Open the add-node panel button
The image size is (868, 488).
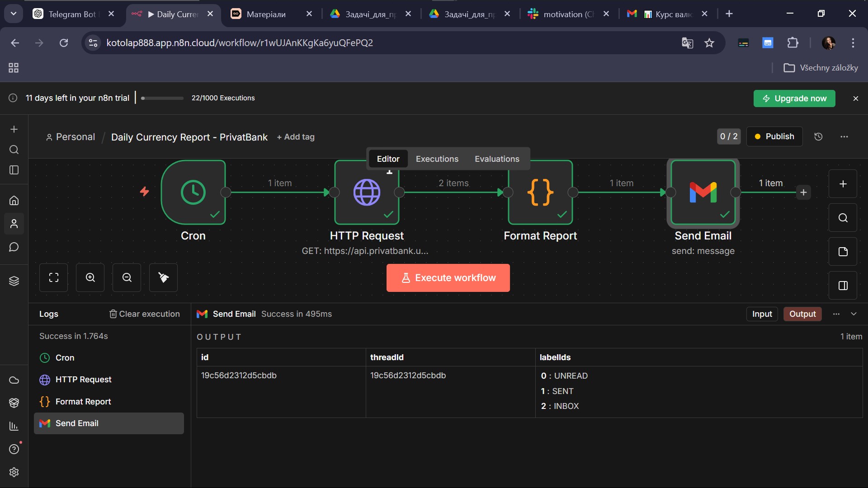tap(843, 184)
